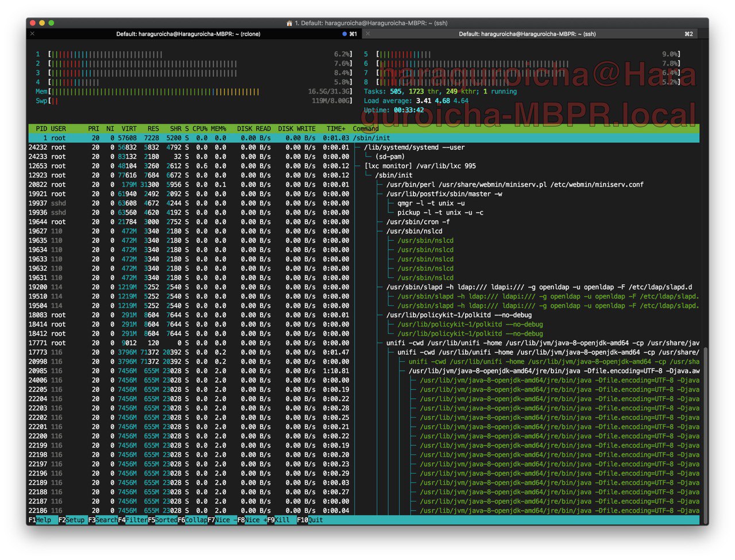The width and height of the screenshot is (735, 560).
Task: Click F8 Nice + to lower priority
Action: (x=252, y=520)
